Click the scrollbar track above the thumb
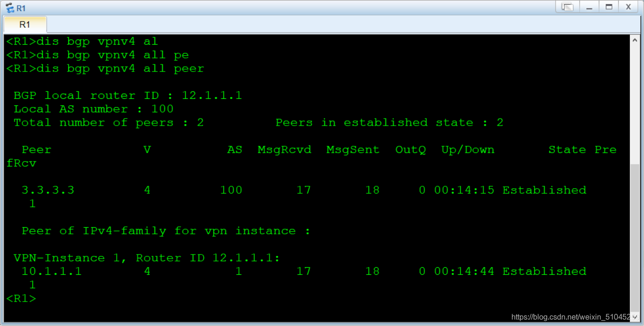This screenshot has width=644, height=326. [635, 105]
